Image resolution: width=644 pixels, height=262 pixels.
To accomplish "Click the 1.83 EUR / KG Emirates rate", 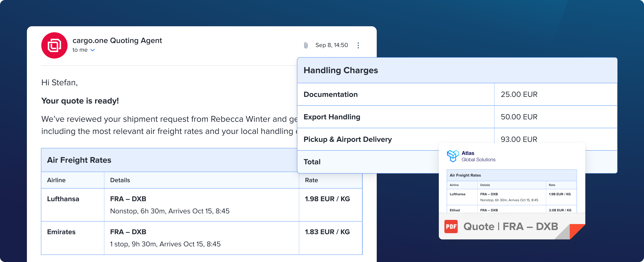I will 327,232.
